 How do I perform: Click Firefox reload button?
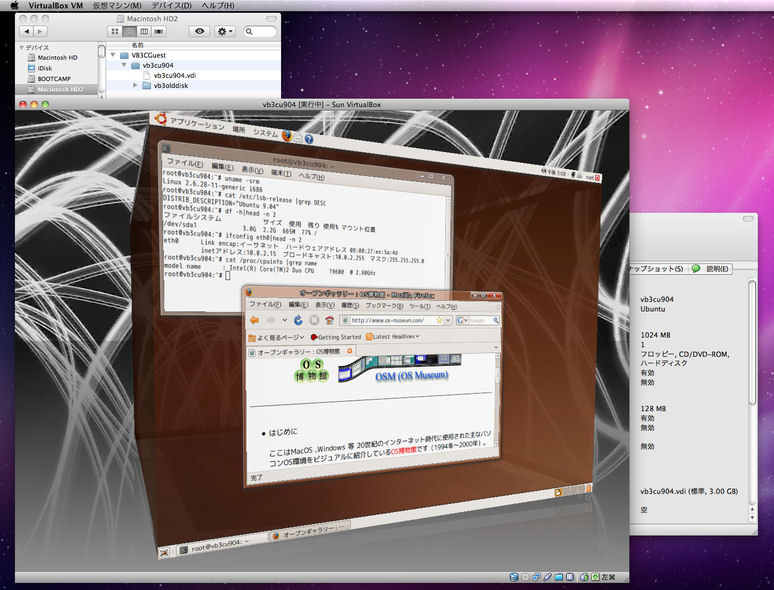[298, 320]
